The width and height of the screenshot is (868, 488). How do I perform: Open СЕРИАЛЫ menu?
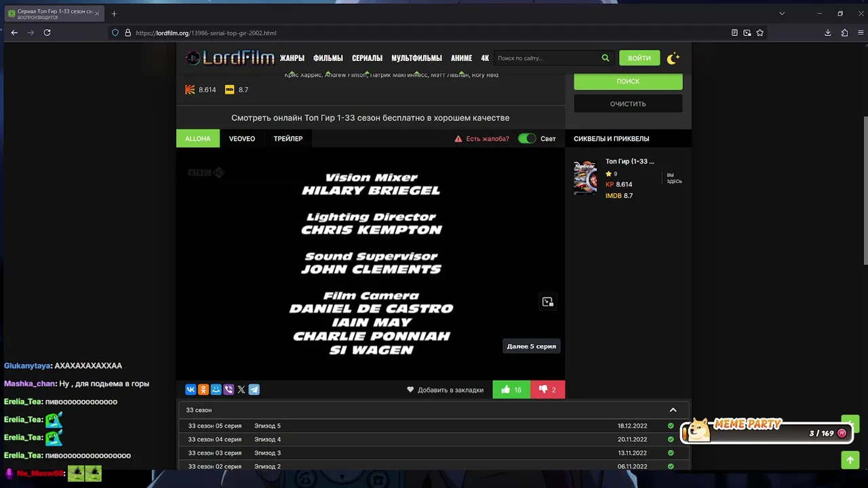367,58
